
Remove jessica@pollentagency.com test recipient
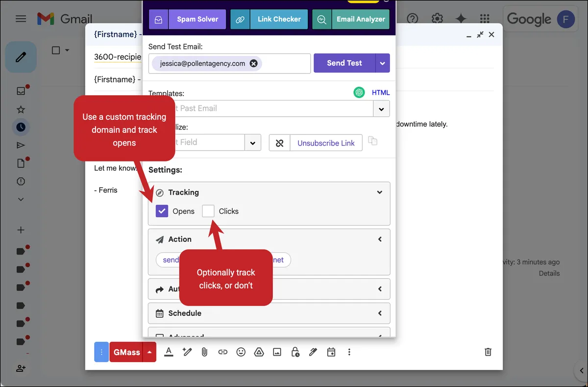click(253, 63)
